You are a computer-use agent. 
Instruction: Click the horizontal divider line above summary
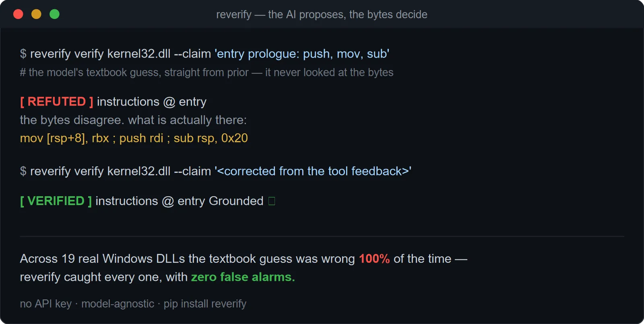(x=322, y=236)
